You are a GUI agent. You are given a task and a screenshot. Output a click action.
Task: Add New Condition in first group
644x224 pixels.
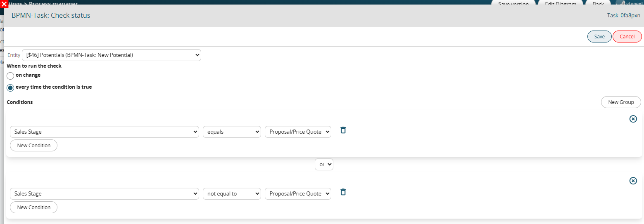34,146
